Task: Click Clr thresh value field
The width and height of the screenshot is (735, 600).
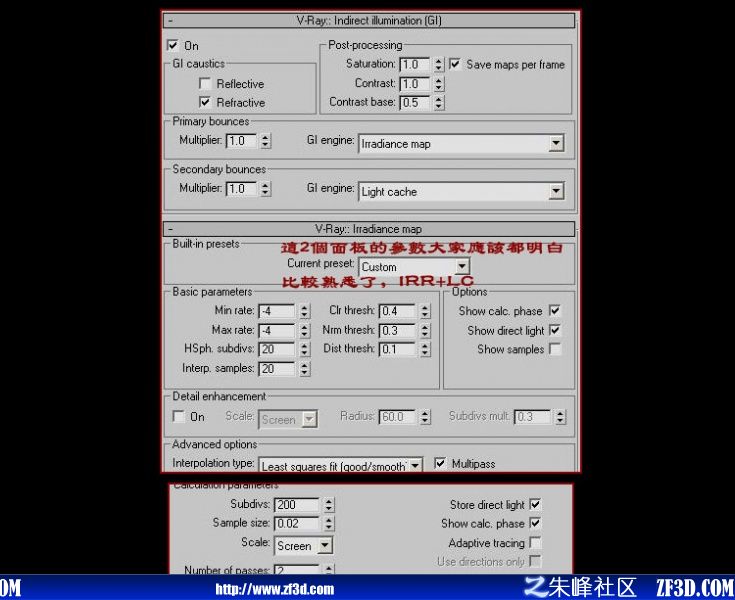Action: pyautogui.click(x=398, y=311)
